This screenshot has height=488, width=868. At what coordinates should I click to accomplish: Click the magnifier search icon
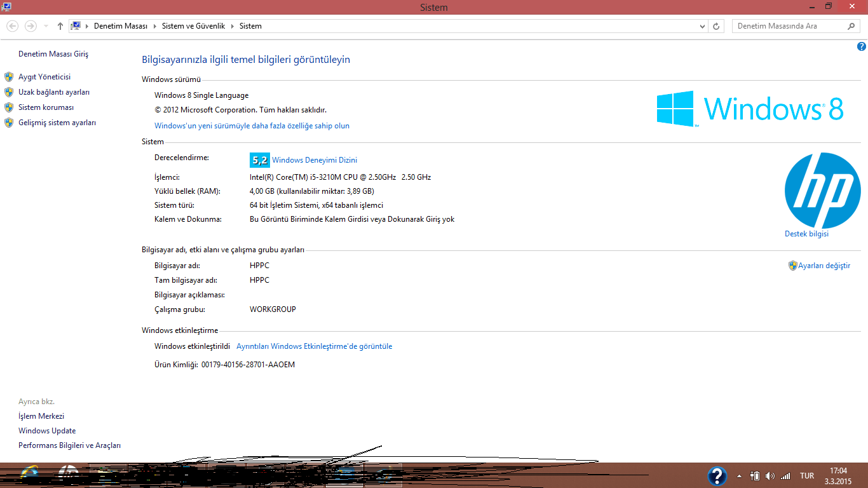pos(852,26)
